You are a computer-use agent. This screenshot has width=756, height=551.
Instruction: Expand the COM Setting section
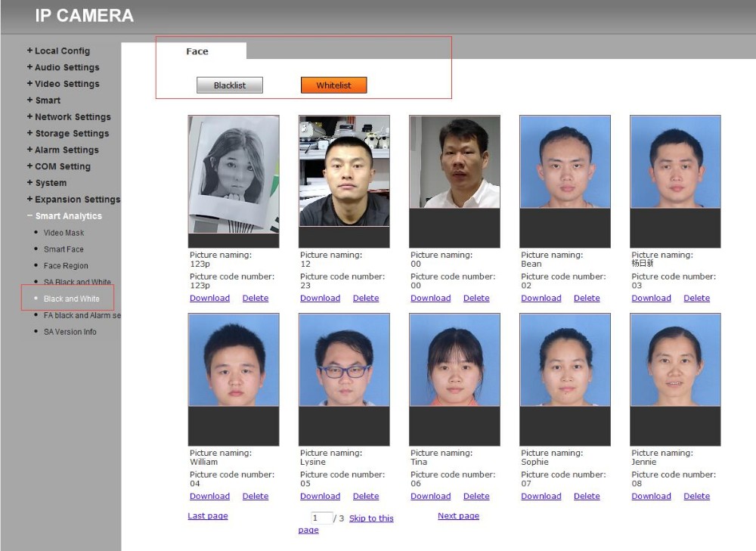(59, 166)
